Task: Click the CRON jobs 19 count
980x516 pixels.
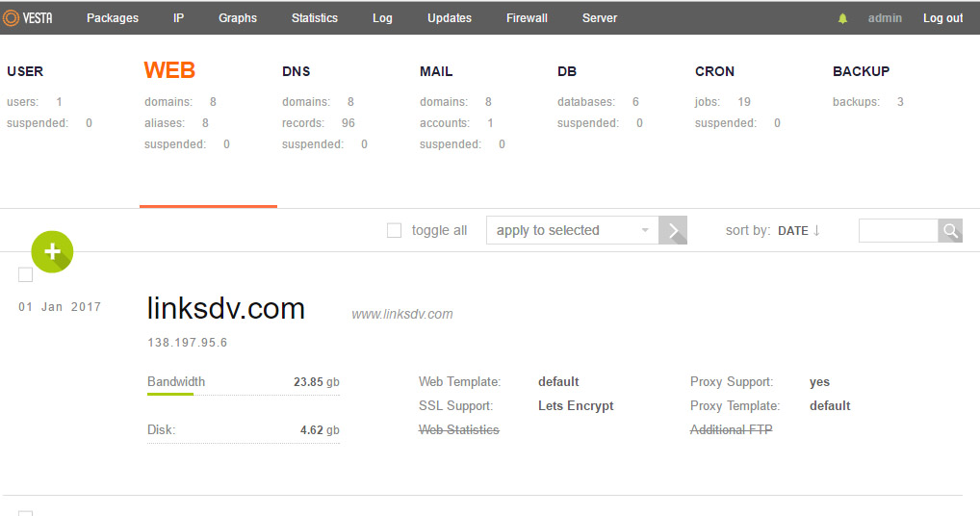Action: (744, 102)
